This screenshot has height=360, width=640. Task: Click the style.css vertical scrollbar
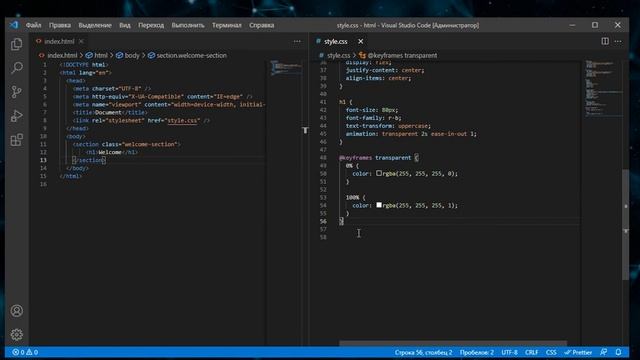626,224
